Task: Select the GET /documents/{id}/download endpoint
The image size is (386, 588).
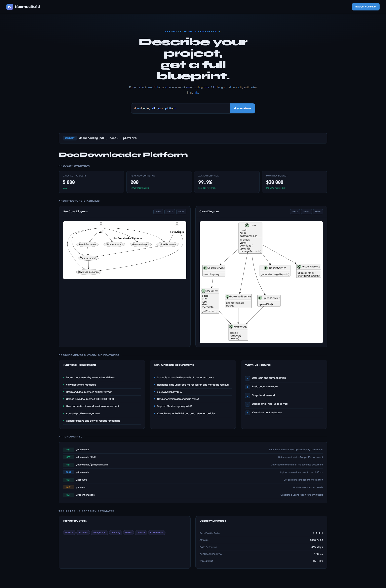Action: click(193, 464)
